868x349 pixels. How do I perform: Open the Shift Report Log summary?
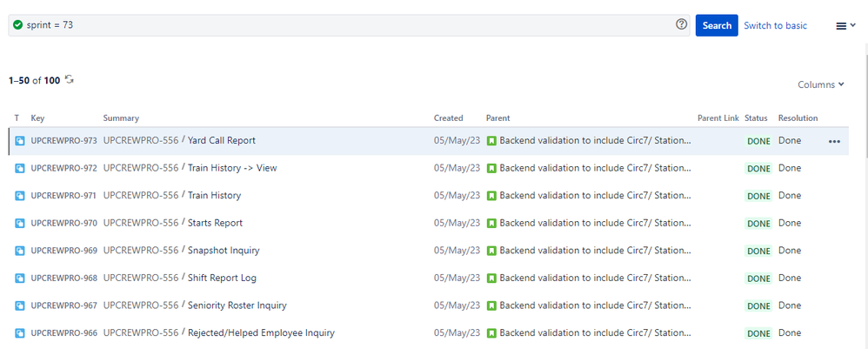[222, 279]
